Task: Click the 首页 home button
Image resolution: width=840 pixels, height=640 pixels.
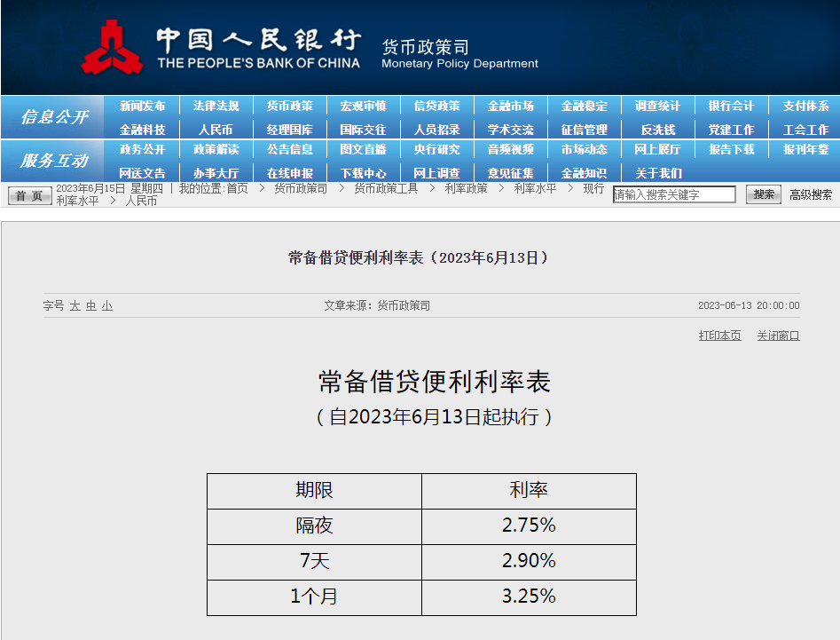Action: pos(30,195)
